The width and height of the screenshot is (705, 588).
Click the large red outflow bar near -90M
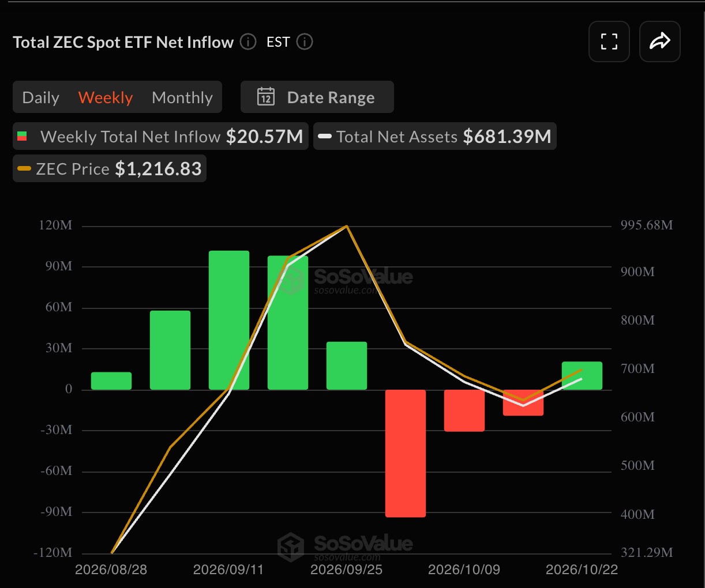coord(406,453)
